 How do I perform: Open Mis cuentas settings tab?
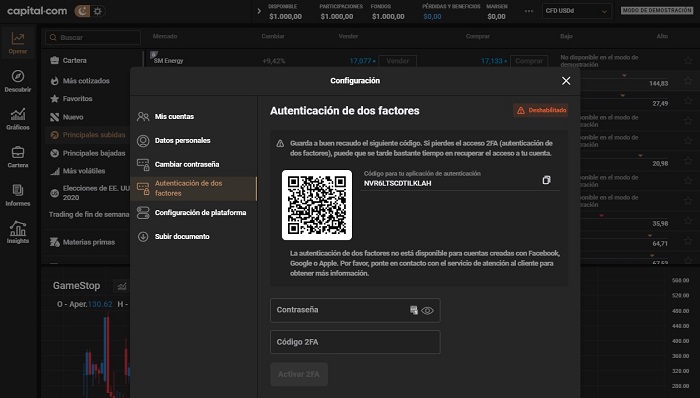(194, 116)
